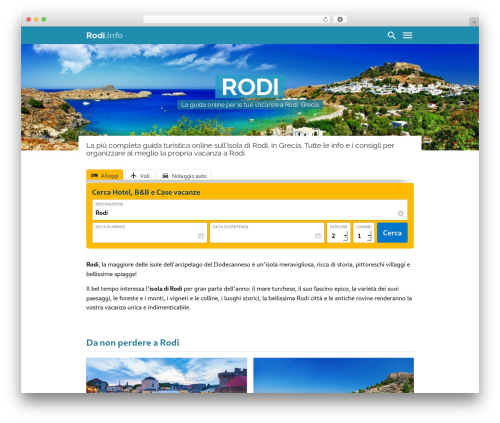Open the departure date calendar icon

click(x=318, y=236)
